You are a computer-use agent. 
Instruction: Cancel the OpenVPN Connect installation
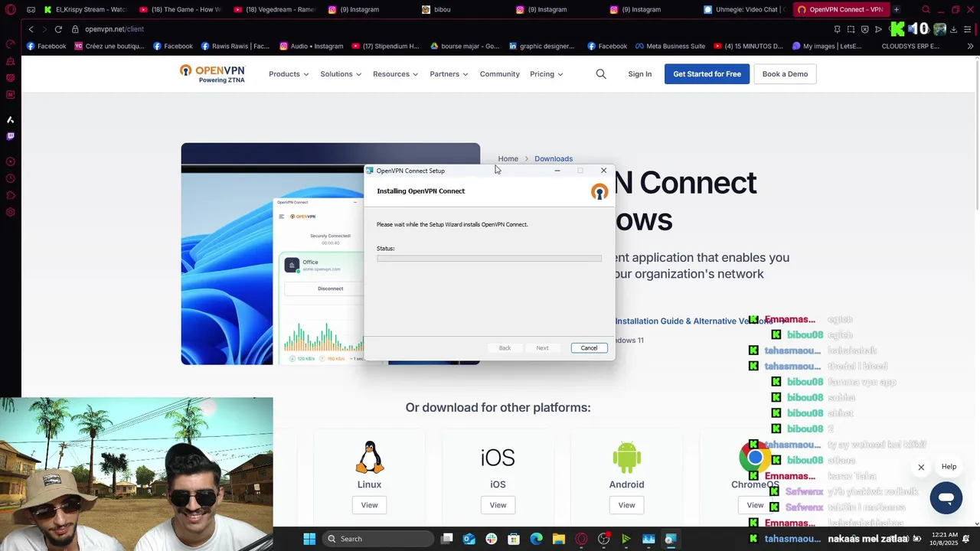589,348
